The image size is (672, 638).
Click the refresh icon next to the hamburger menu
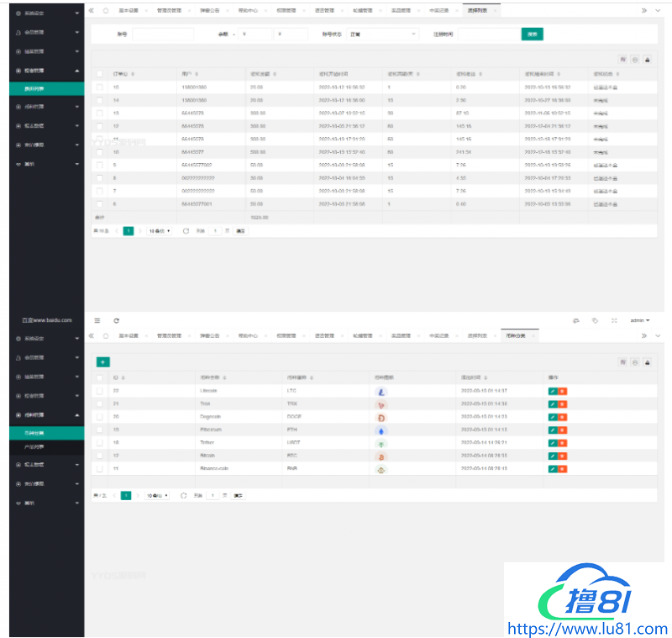pyautogui.click(x=117, y=320)
